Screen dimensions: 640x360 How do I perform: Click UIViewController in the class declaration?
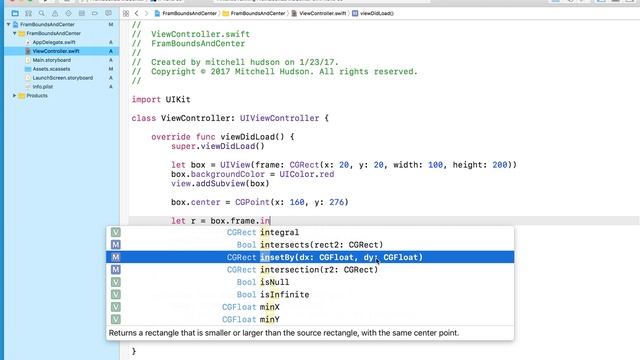[x=279, y=118]
